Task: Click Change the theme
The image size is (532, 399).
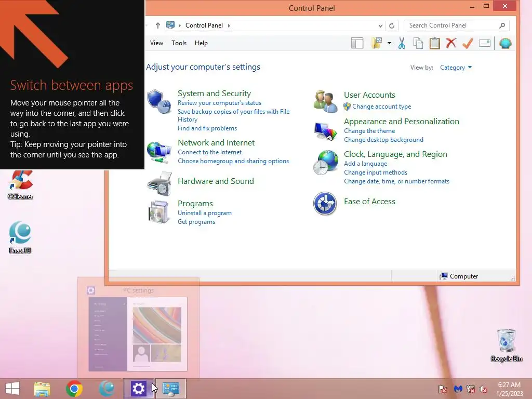Action: (x=369, y=131)
